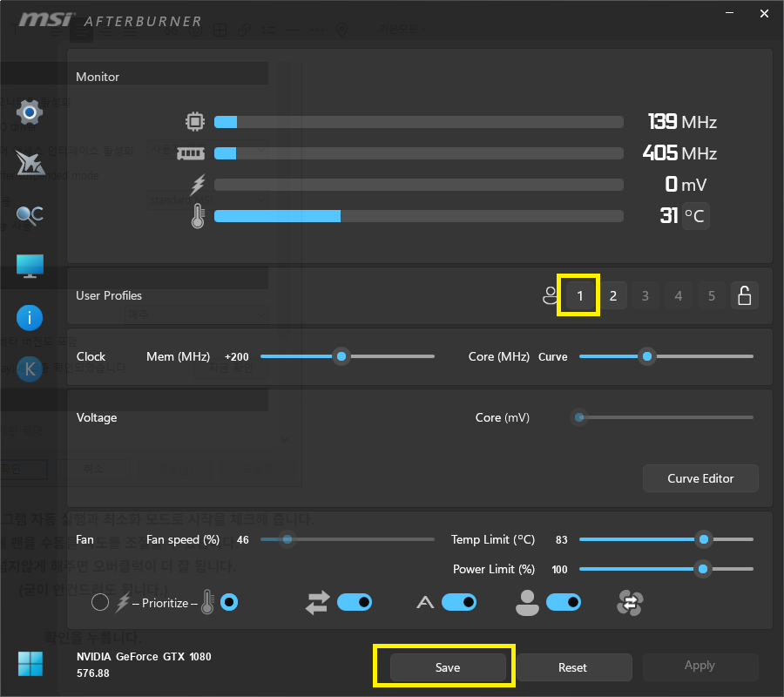Open settings via the gear icon
784x697 pixels.
(30, 112)
